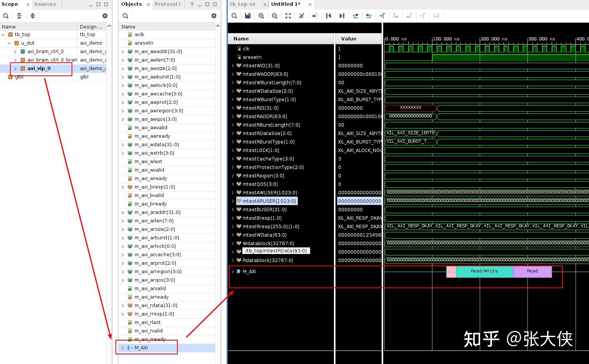The height and width of the screenshot is (364, 589).
Task: Collapse the u_dut scope in Scope panel
Action: pyautogui.click(x=9, y=43)
